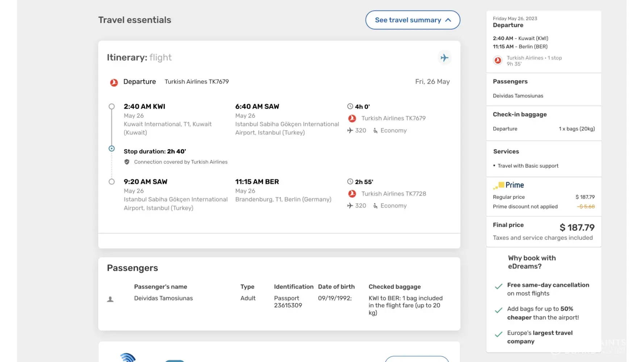
Task: Click checkmark beside Free same-day cancellation
Action: click(x=498, y=286)
